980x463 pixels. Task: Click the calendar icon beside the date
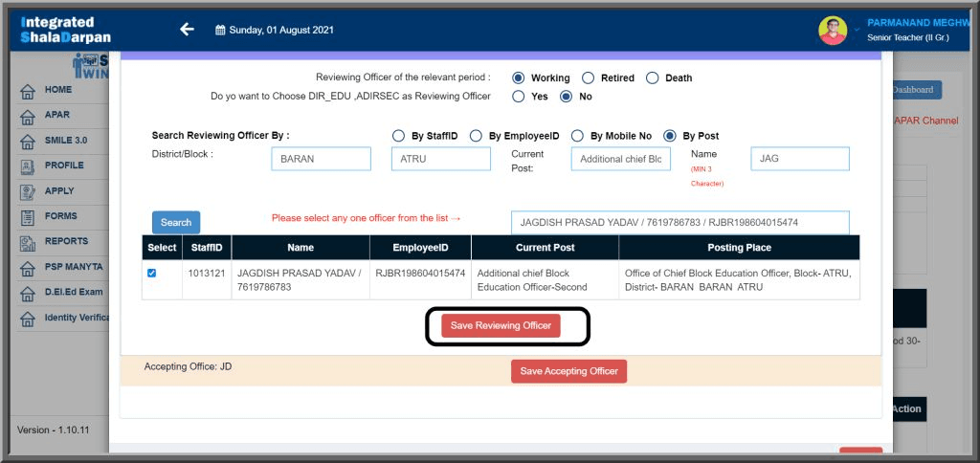tap(220, 31)
